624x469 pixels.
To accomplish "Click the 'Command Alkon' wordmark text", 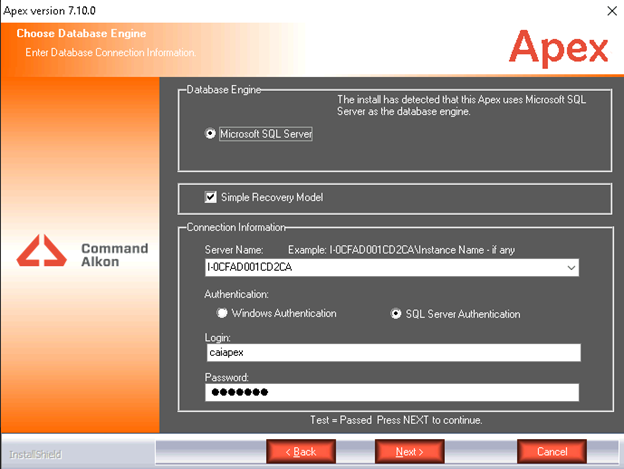I will pos(115,255).
